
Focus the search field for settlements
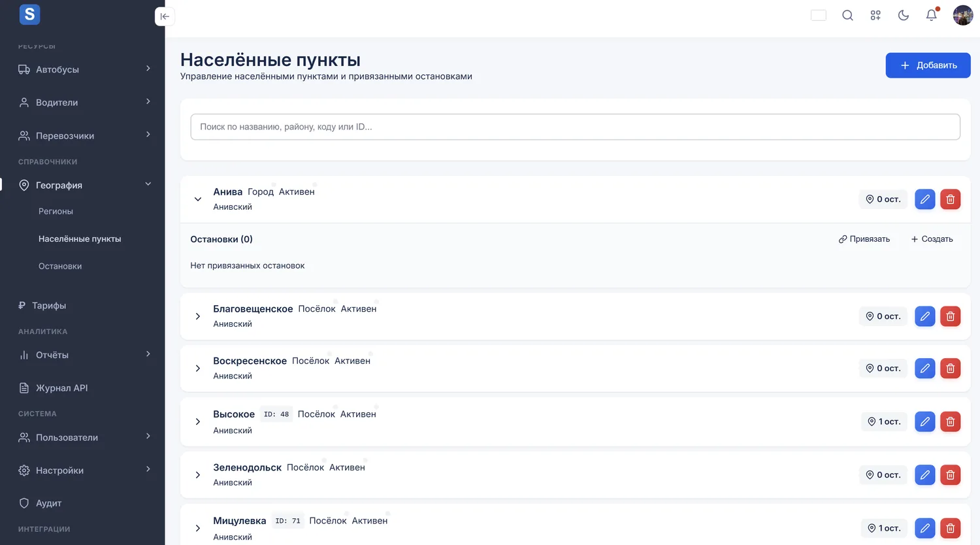[x=575, y=127]
